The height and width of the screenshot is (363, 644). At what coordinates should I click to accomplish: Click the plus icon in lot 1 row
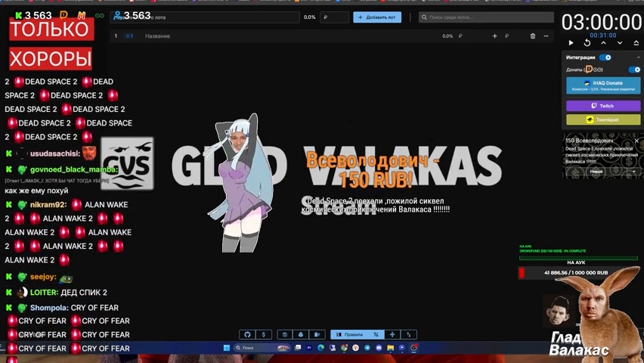(x=494, y=36)
